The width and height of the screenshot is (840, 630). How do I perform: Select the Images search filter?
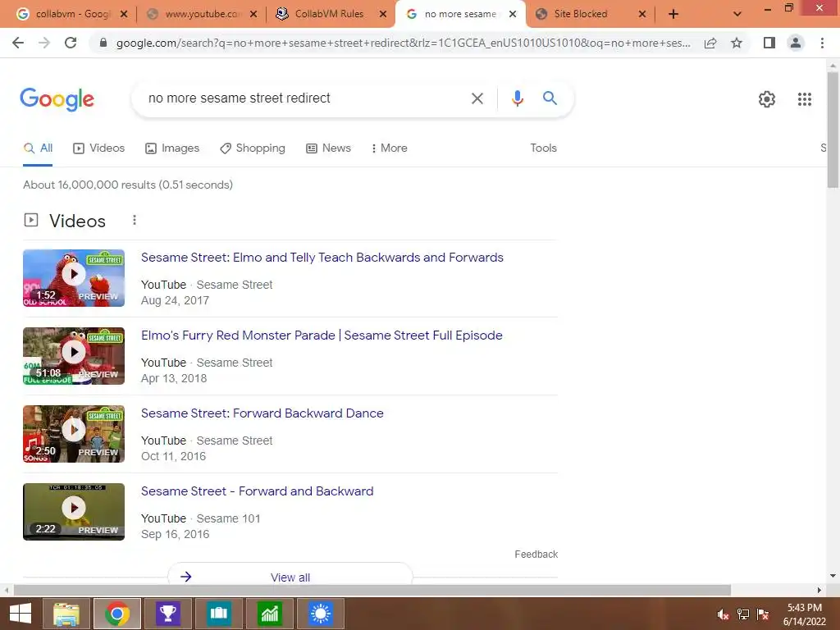172,148
